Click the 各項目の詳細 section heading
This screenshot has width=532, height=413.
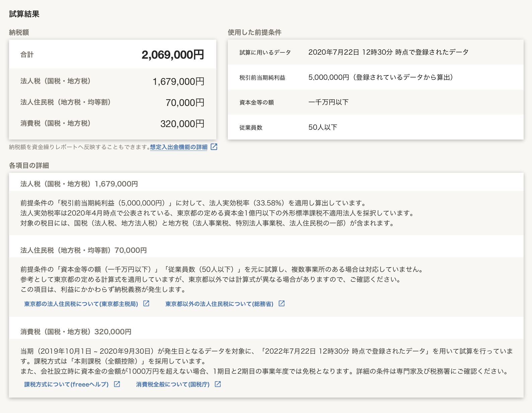pyautogui.click(x=29, y=166)
